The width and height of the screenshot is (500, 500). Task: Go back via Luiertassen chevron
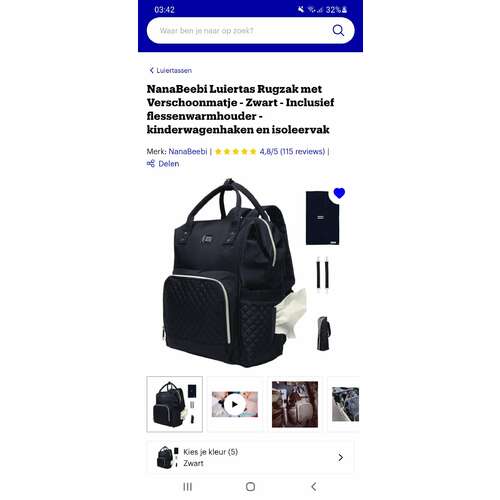pos(152,70)
